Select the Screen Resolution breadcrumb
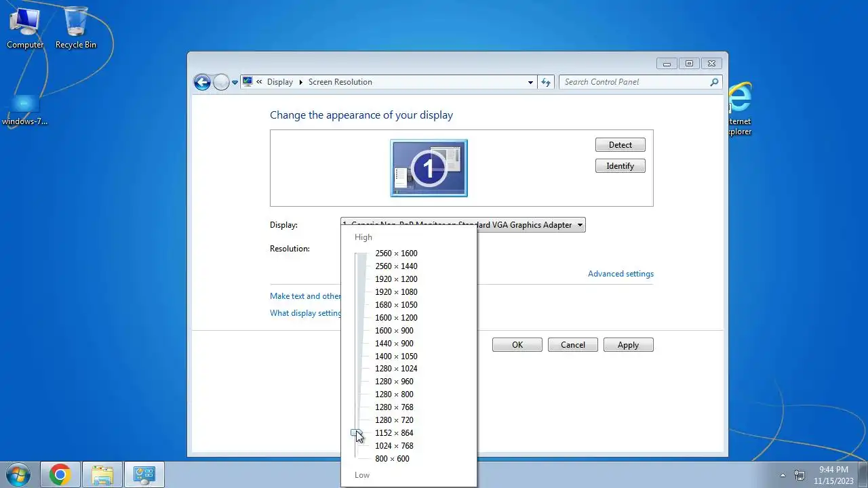Screen dimensions: 868x488 tap(340, 82)
